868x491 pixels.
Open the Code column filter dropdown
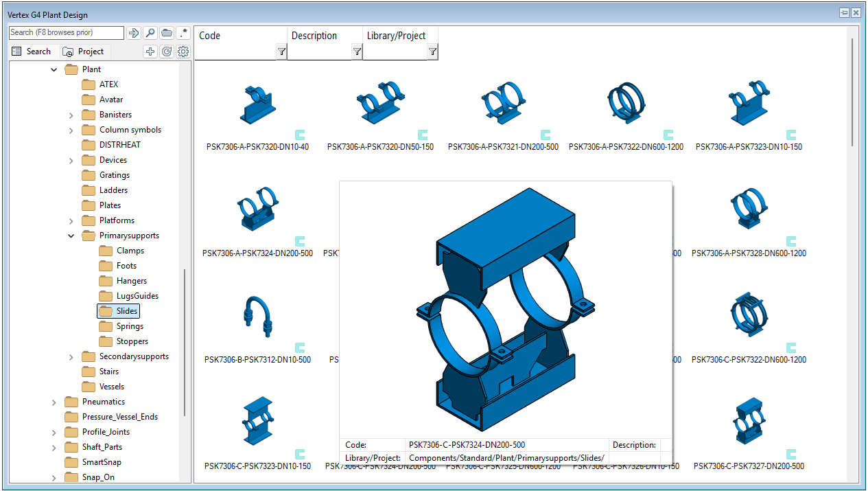280,52
